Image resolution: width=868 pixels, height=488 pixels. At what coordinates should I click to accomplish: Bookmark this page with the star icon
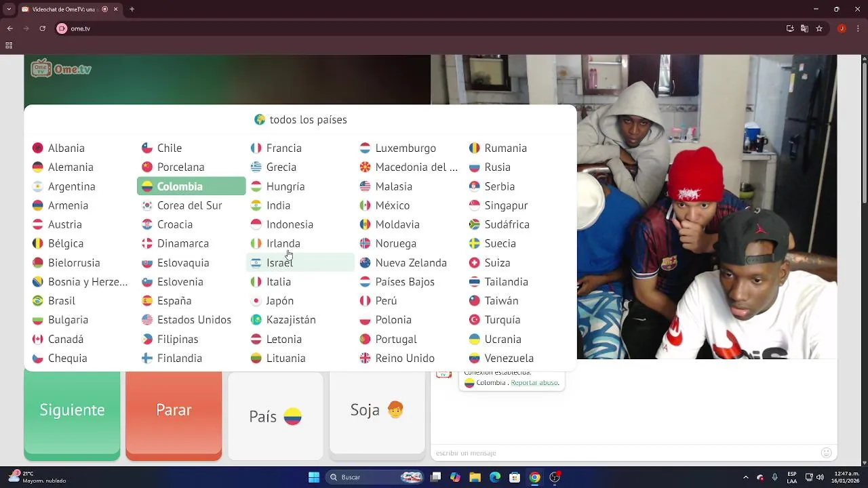click(x=819, y=28)
